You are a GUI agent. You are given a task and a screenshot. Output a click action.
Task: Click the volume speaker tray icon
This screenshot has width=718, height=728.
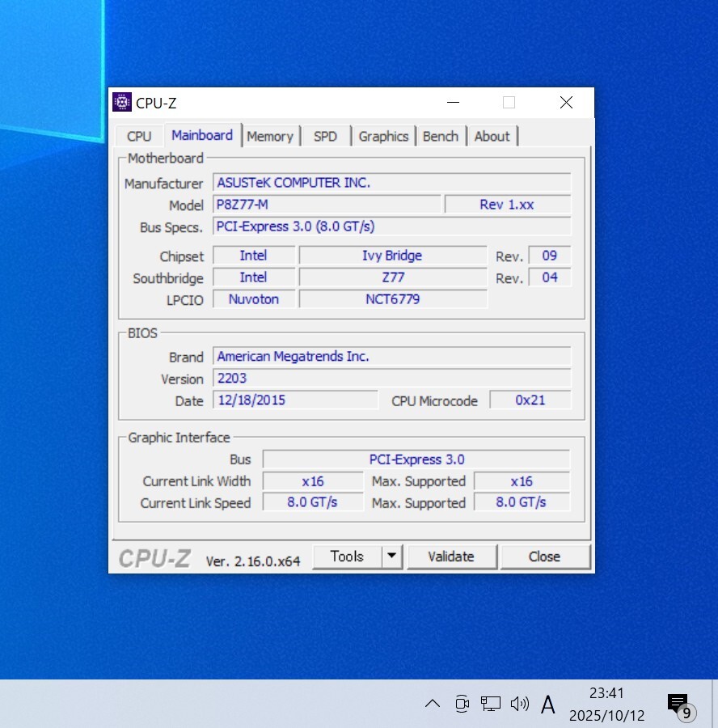click(519, 704)
